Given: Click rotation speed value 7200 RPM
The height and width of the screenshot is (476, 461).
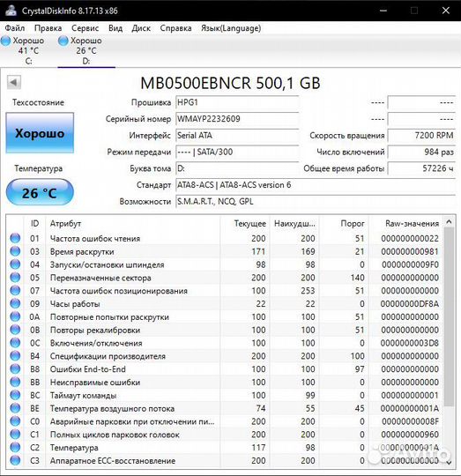Looking at the screenshot, I should click(x=421, y=136).
